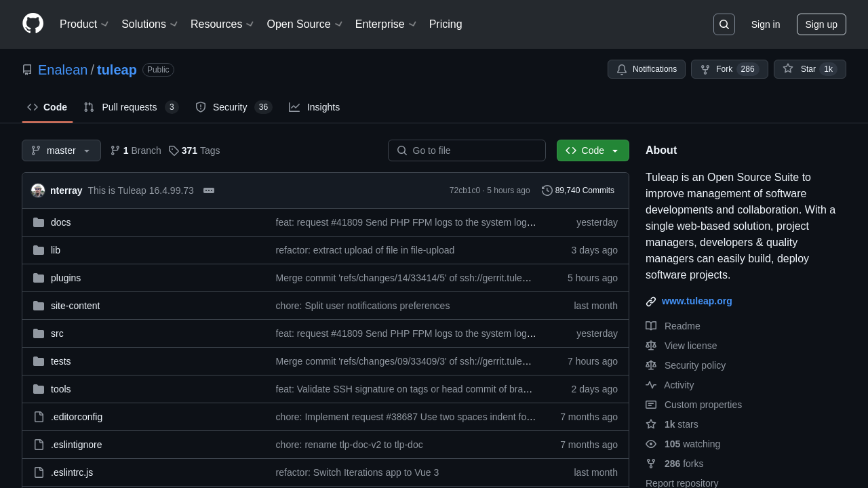The height and width of the screenshot is (488, 868).
Task: Open commit 'This is Tuleap 16.4.99.73'
Action: tap(141, 190)
